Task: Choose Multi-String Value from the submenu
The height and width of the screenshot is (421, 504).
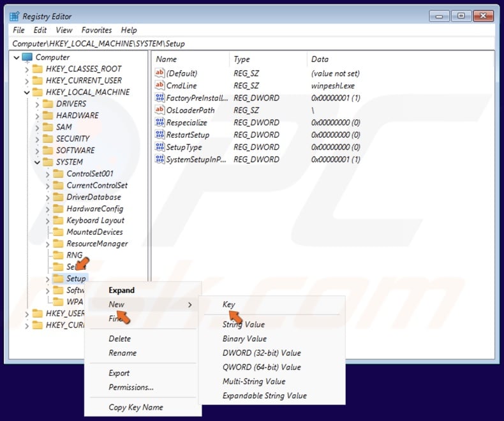Action: 272,381
